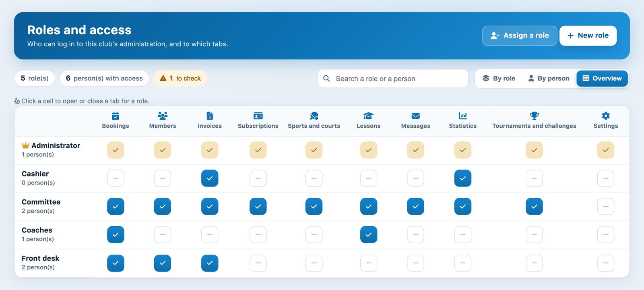Click the 5 role(s) counter pill
The image size is (644, 290).
tap(35, 78)
